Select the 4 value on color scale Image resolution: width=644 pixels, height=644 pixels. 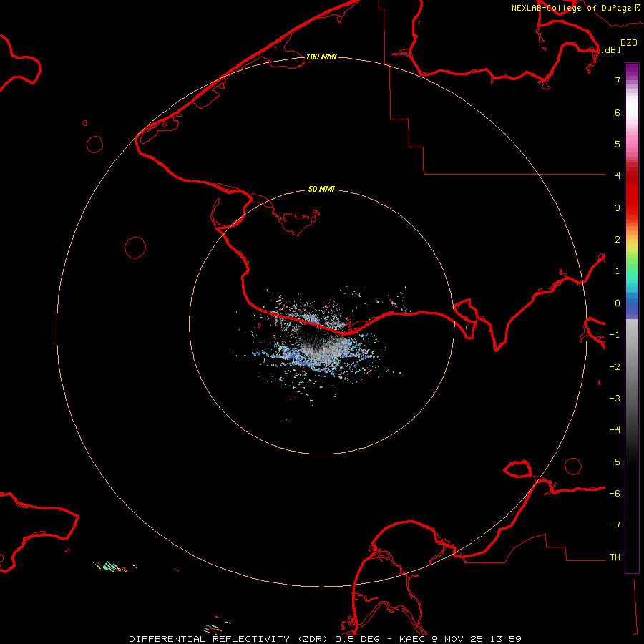point(618,176)
